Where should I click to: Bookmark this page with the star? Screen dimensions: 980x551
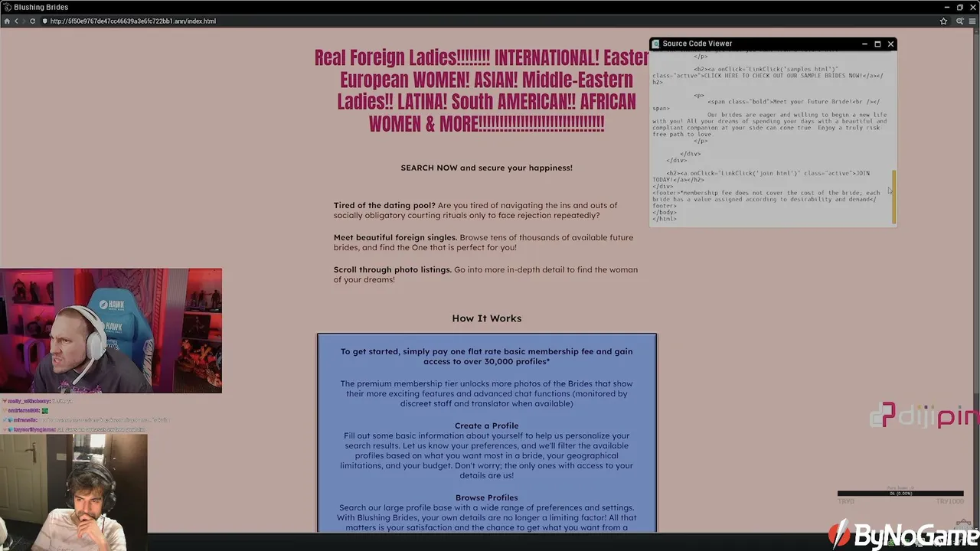click(943, 21)
